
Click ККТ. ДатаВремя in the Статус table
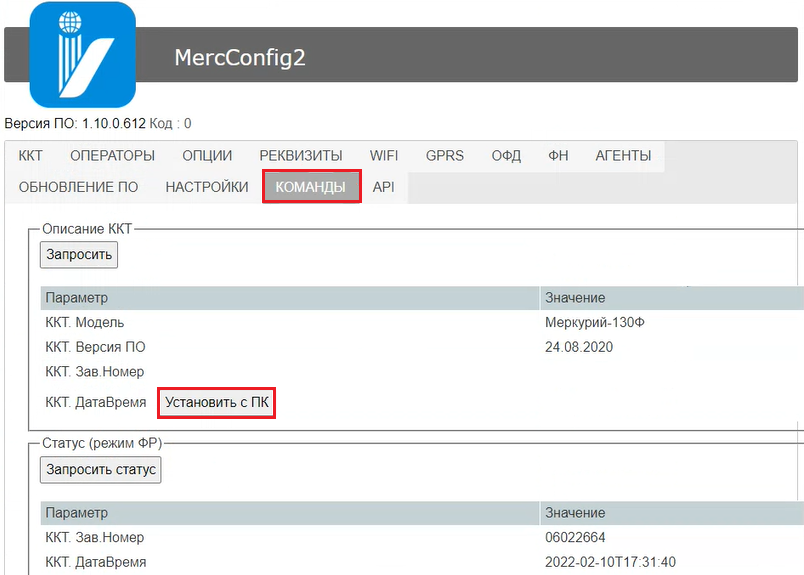point(95,562)
